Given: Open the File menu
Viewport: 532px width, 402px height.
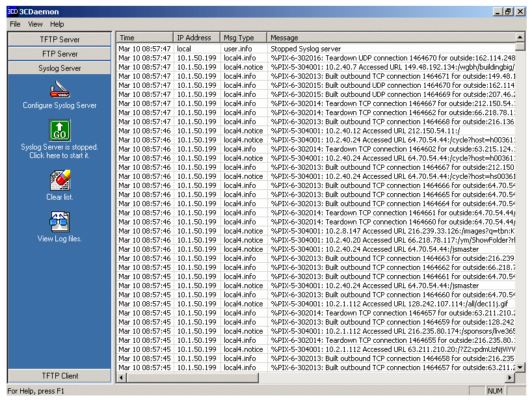Looking at the screenshot, I should [15, 24].
